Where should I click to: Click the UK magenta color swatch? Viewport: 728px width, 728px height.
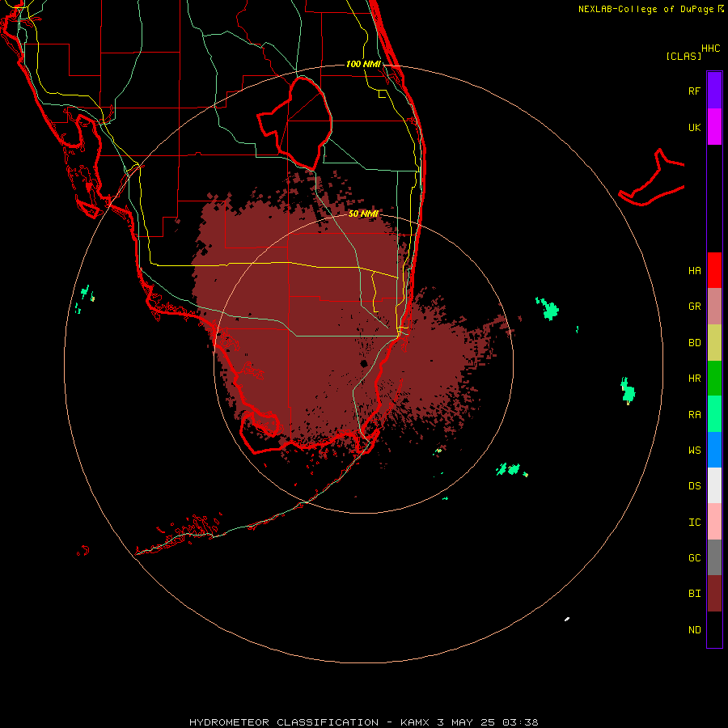(x=714, y=127)
